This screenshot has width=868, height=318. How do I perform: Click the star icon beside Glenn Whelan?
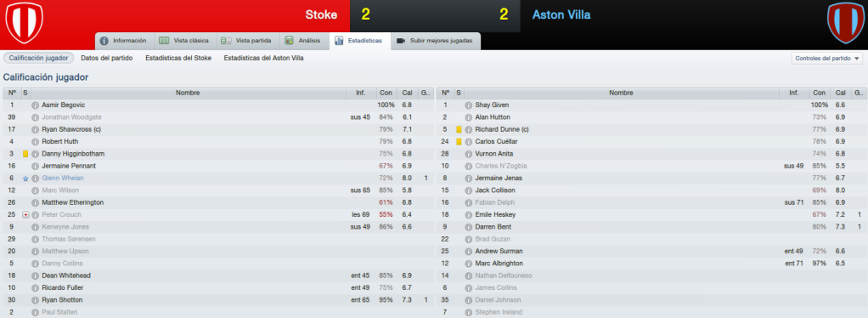[x=25, y=179]
